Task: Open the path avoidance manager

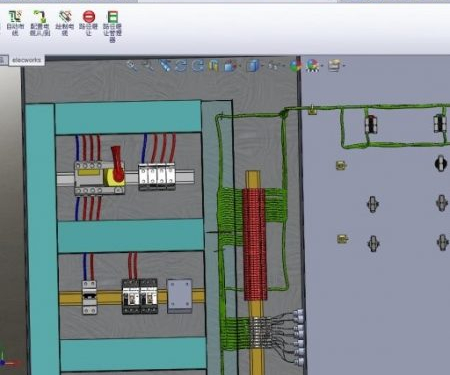Action: (112, 26)
